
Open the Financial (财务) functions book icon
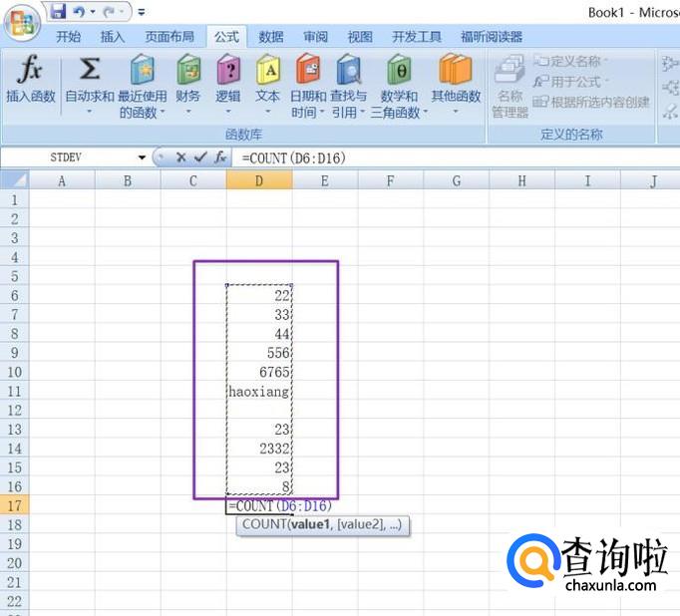pos(187,72)
